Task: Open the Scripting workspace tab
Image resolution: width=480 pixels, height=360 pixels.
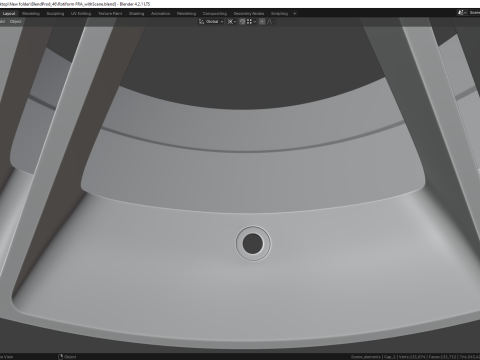Action: coord(279,14)
